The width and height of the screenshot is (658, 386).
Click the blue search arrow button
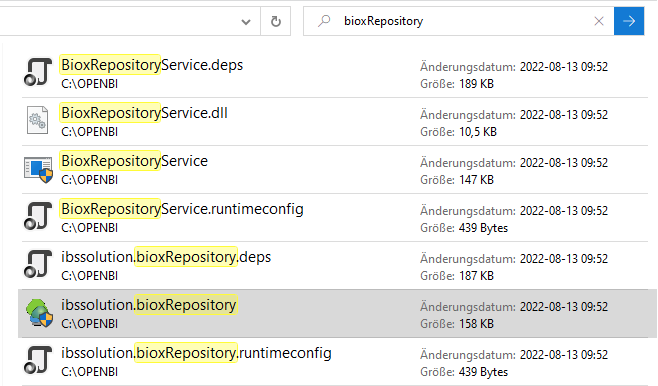(x=629, y=21)
